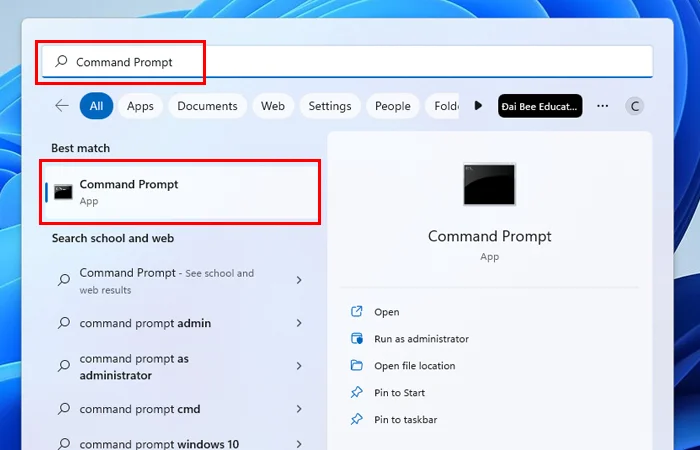This screenshot has height=450, width=700.
Task: Click search icon beside 'command prompt admin'
Action: point(64,322)
